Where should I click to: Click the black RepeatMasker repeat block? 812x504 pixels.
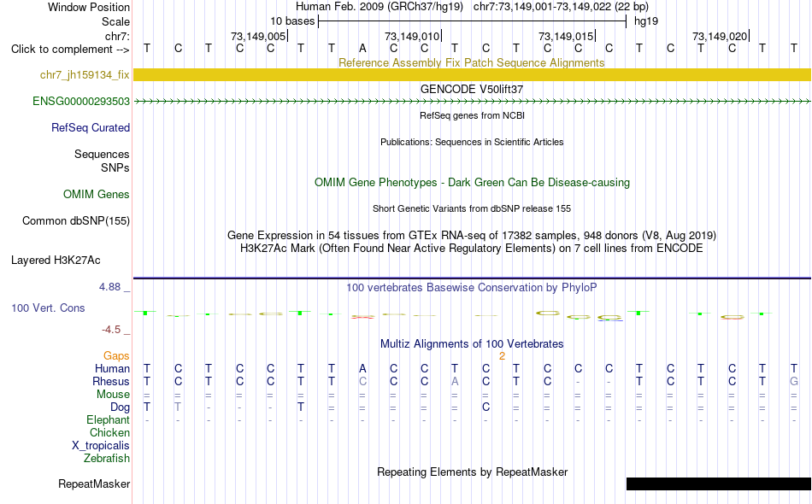tap(718, 483)
